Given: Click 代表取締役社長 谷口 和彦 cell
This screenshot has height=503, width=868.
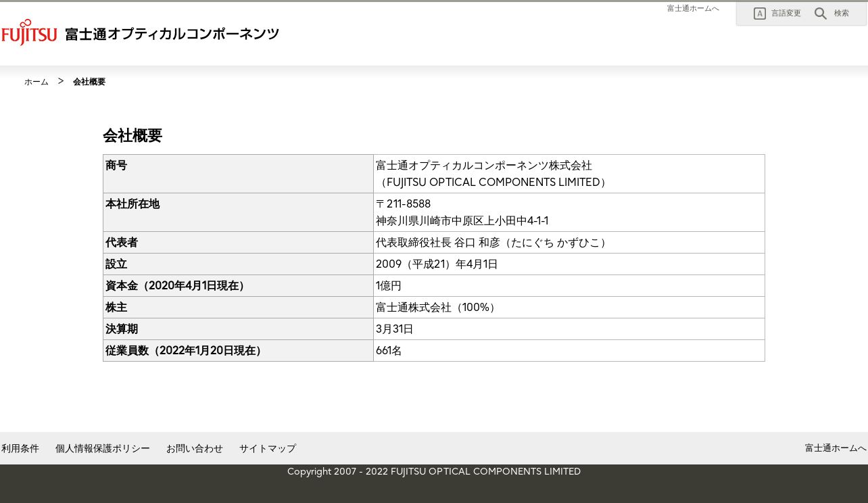Looking at the screenshot, I should tap(569, 243).
